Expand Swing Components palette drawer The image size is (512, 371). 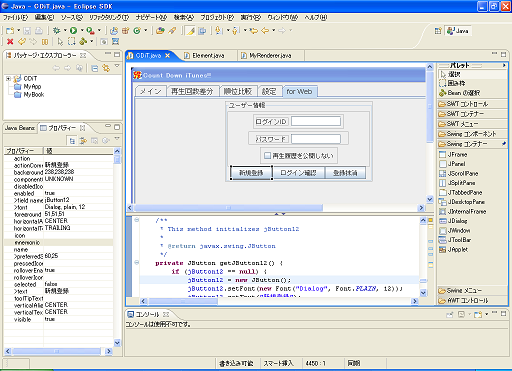coord(473,134)
